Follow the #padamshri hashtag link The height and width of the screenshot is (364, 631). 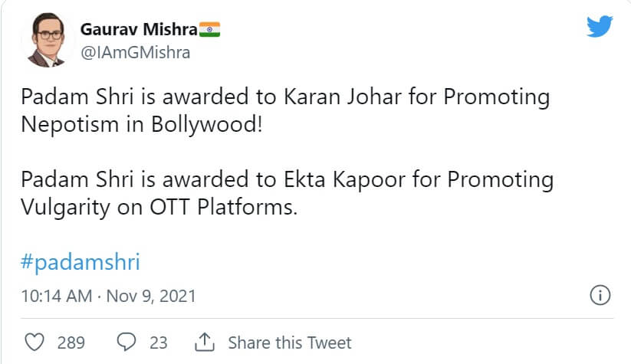point(81,262)
